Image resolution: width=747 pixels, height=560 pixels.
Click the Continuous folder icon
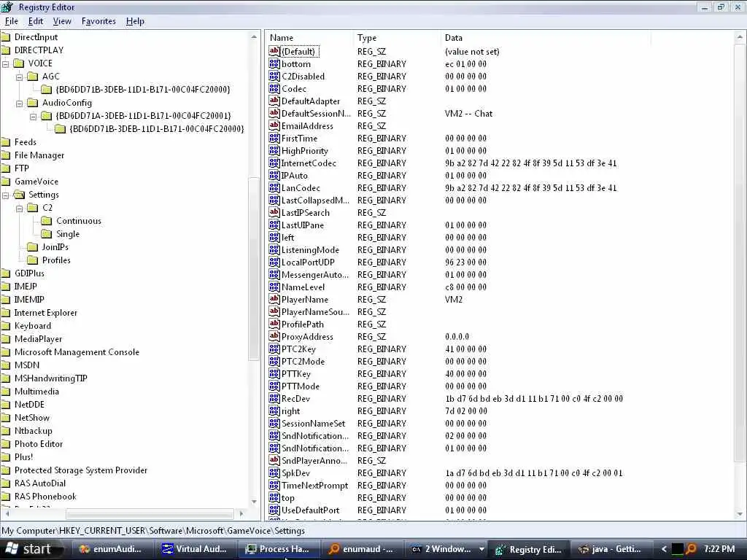[x=47, y=221]
